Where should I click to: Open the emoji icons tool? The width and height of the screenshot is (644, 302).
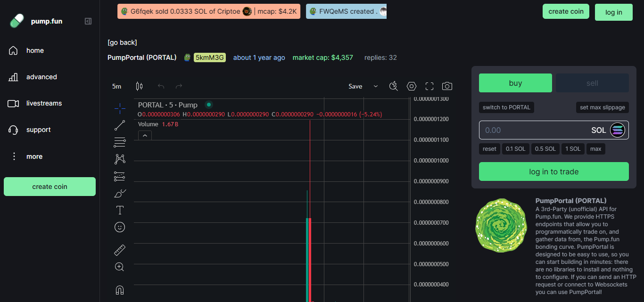click(x=120, y=227)
